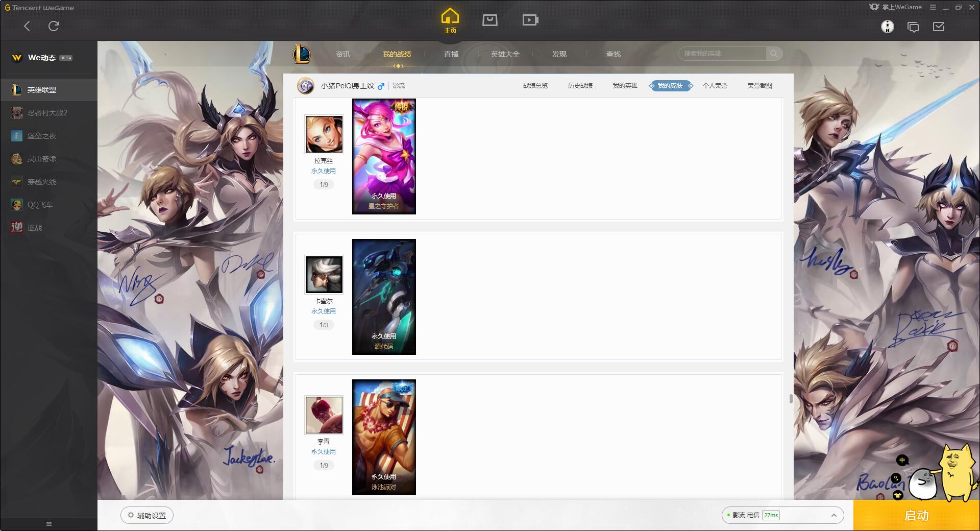Screen dimensions: 980x531
Task: Select 忍者村大战2 in the sidebar
Action: (x=48, y=113)
